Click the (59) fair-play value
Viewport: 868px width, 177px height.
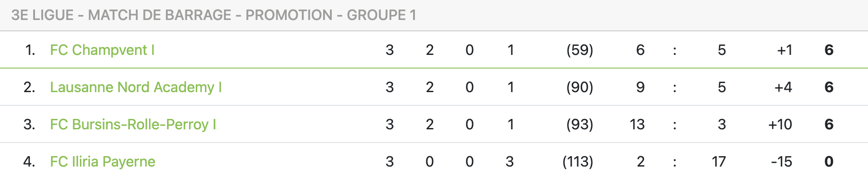pos(580,50)
